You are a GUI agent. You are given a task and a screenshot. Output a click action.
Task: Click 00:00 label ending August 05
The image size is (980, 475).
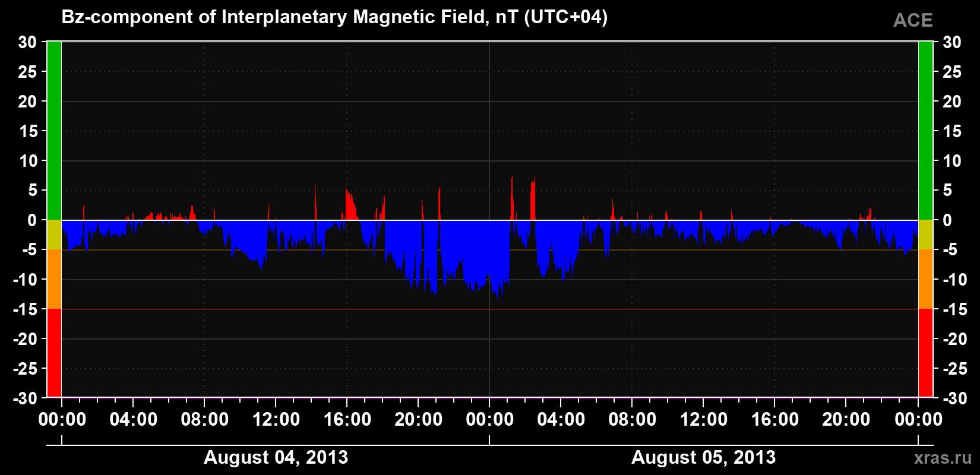click(x=919, y=420)
